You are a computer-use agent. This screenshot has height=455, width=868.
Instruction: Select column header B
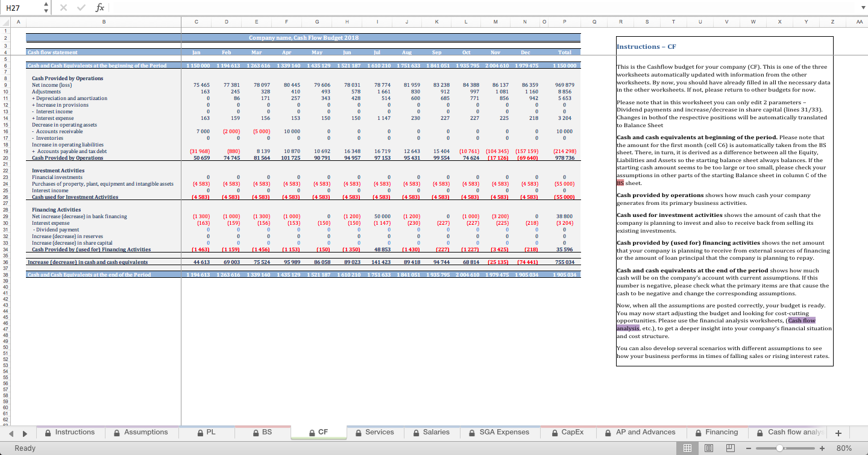pyautogui.click(x=104, y=22)
